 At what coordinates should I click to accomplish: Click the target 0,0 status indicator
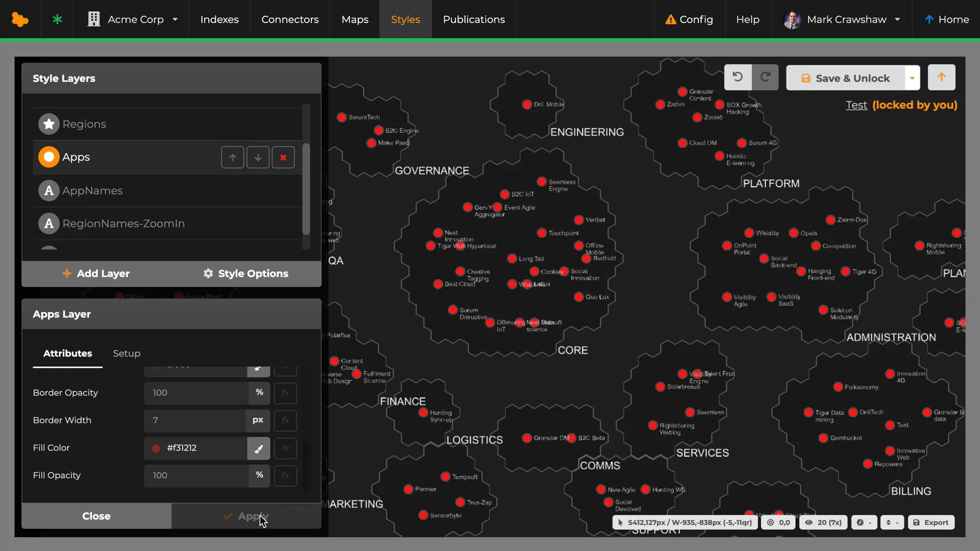(x=778, y=522)
